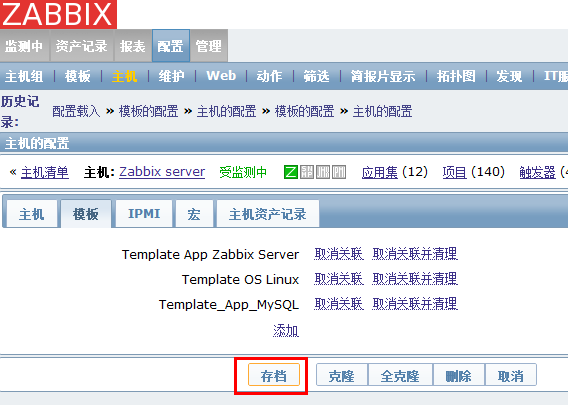Click the SNMP availability icon
568x405 pixels.
pyautogui.click(x=307, y=172)
